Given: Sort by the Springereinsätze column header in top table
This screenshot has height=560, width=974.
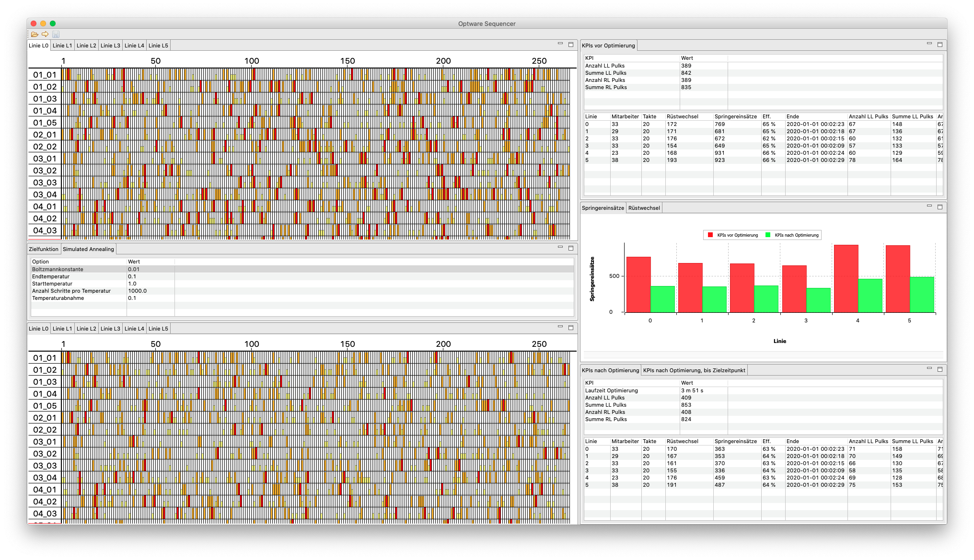Looking at the screenshot, I should 735,116.
